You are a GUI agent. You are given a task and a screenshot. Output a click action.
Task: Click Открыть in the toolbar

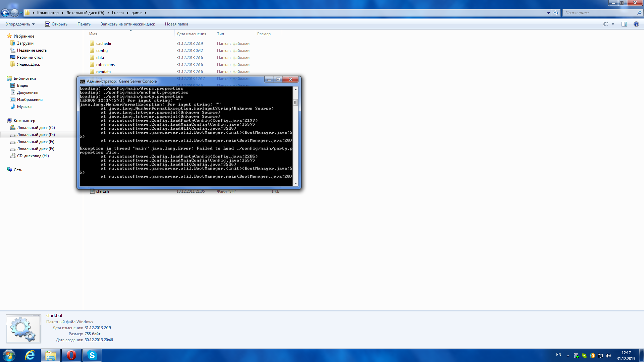tap(56, 24)
